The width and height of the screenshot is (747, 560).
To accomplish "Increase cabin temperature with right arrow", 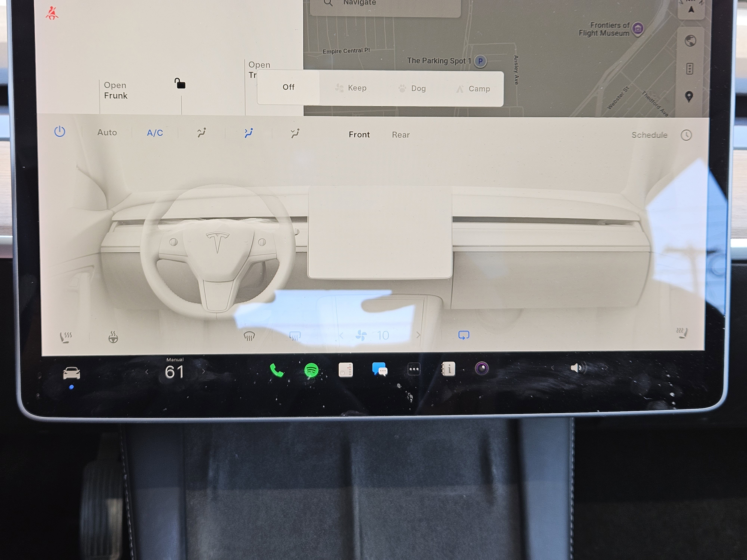I will pos(204,372).
